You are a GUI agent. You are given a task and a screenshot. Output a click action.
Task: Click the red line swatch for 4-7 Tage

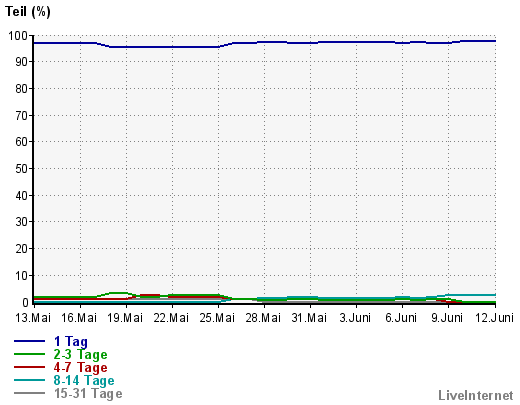tap(29, 367)
